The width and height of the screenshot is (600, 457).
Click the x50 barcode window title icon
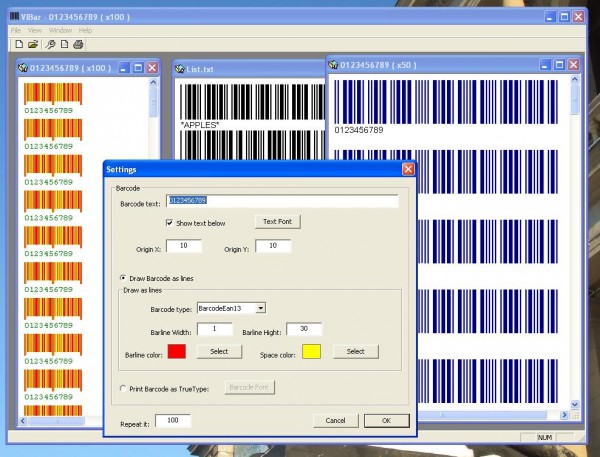(334, 64)
